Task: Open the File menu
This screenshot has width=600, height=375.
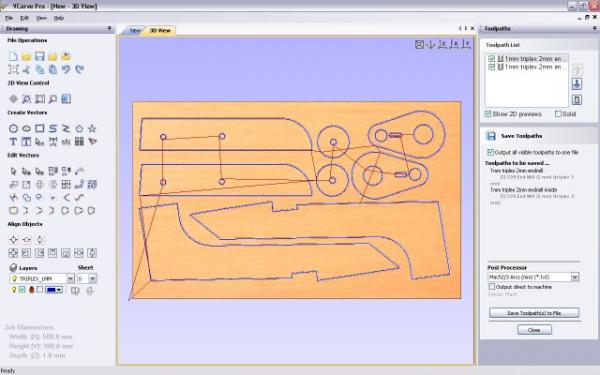Action: (9, 18)
